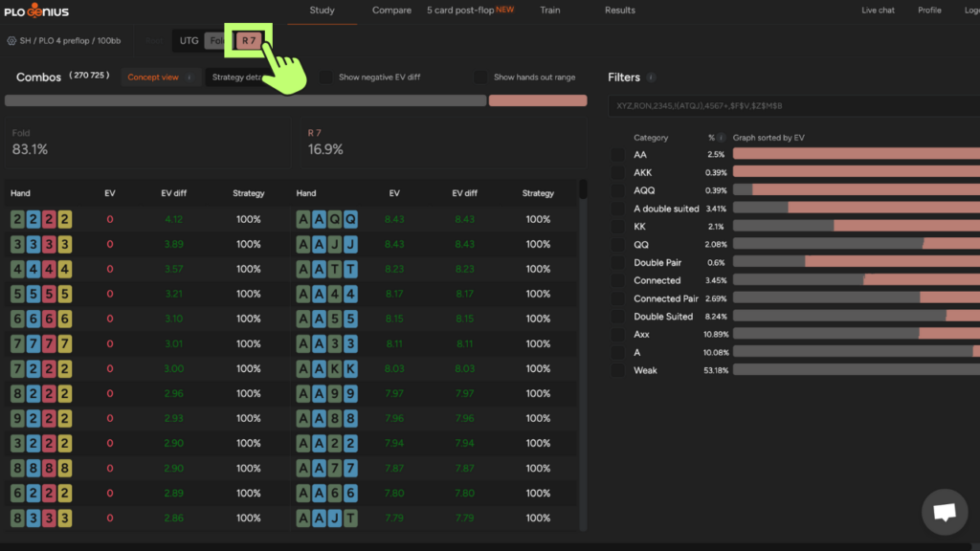Image resolution: width=980 pixels, height=551 pixels.
Task: Select the AATT hand row
Action: click(x=434, y=269)
